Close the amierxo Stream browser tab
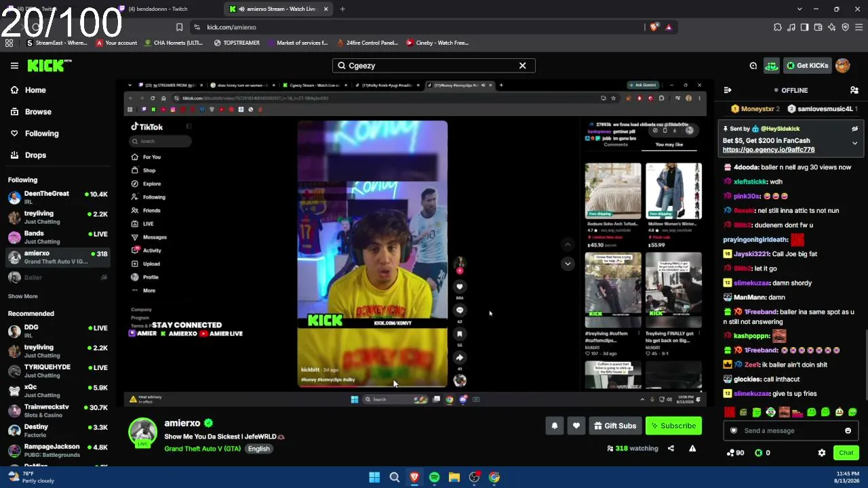Image resolution: width=868 pixels, height=488 pixels. tap(325, 9)
